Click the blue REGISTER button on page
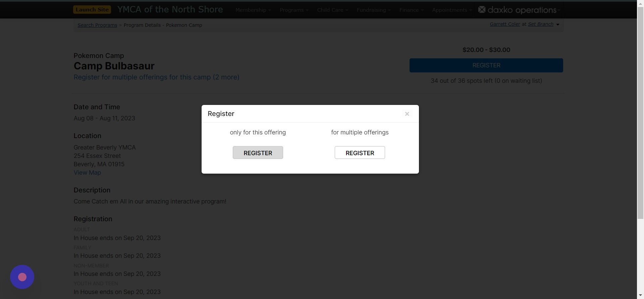 pos(486,65)
